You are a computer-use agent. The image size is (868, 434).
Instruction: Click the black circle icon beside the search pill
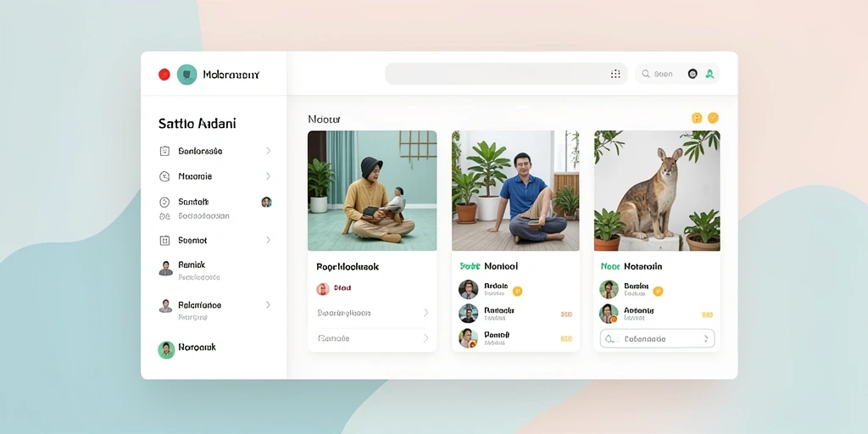pyautogui.click(x=693, y=74)
